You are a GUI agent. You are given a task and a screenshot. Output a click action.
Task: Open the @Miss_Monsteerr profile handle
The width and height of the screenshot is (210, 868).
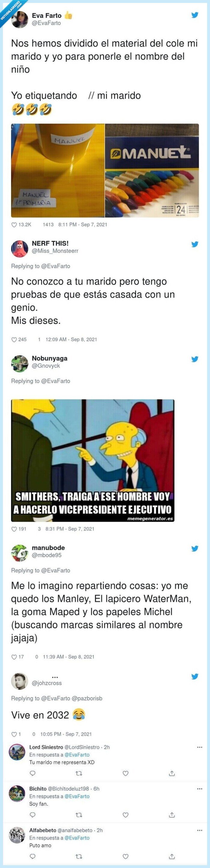click(x=55, y=251)
